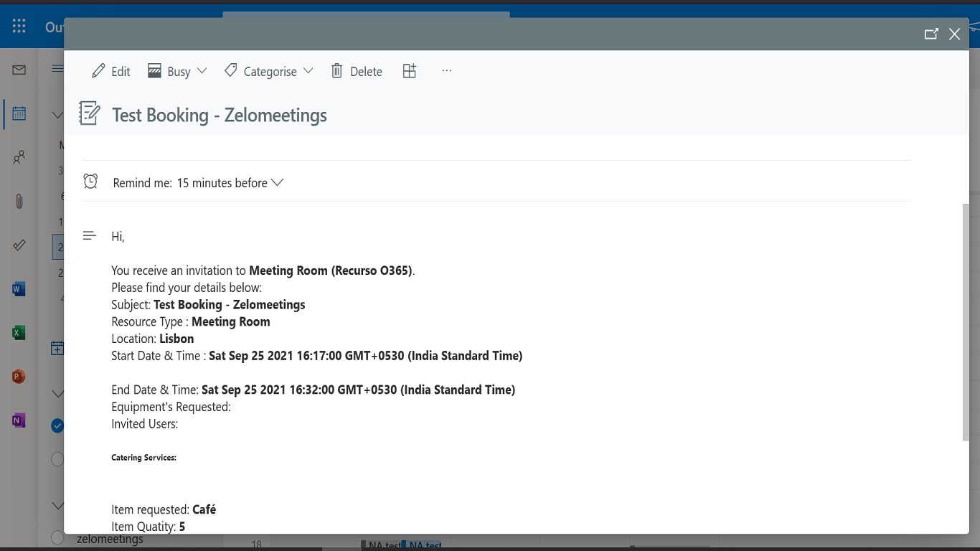Click the zelomeetings calendar name
980x551 pixels.
pos(110,539)
